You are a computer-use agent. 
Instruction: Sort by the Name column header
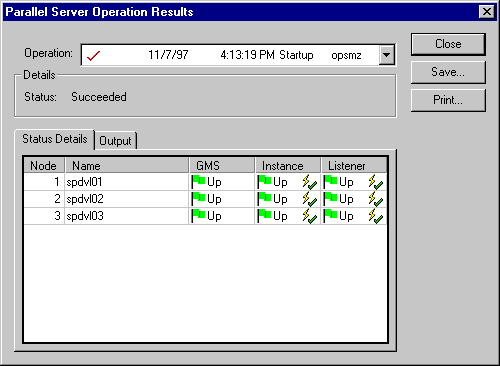127,165
